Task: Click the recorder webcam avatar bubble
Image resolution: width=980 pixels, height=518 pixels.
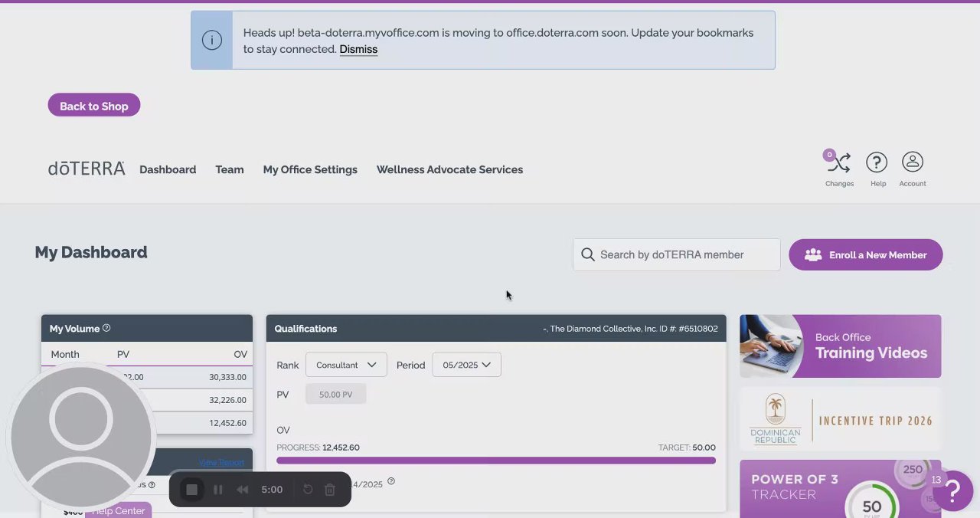Action: (81, 438)
